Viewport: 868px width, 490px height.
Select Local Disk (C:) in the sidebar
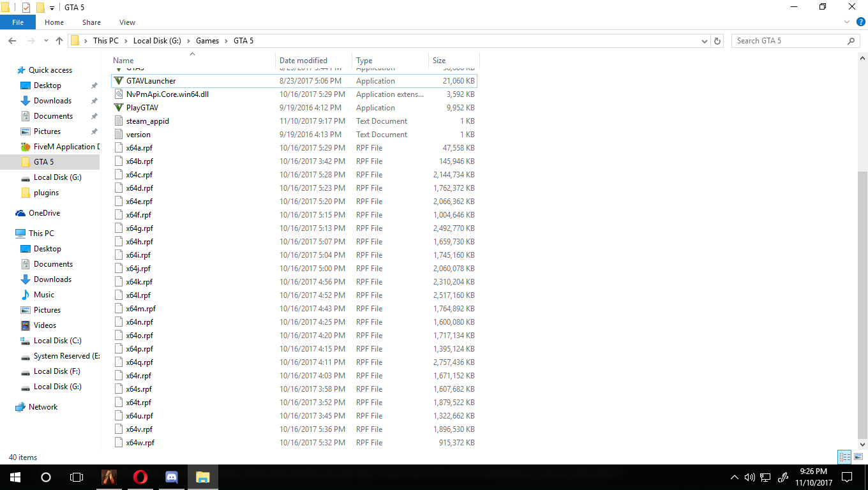click(x=57, y=341)
